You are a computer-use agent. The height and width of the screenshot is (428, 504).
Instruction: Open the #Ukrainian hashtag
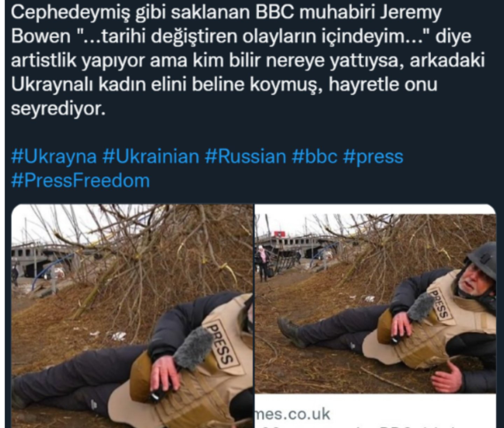pos(151,157)
